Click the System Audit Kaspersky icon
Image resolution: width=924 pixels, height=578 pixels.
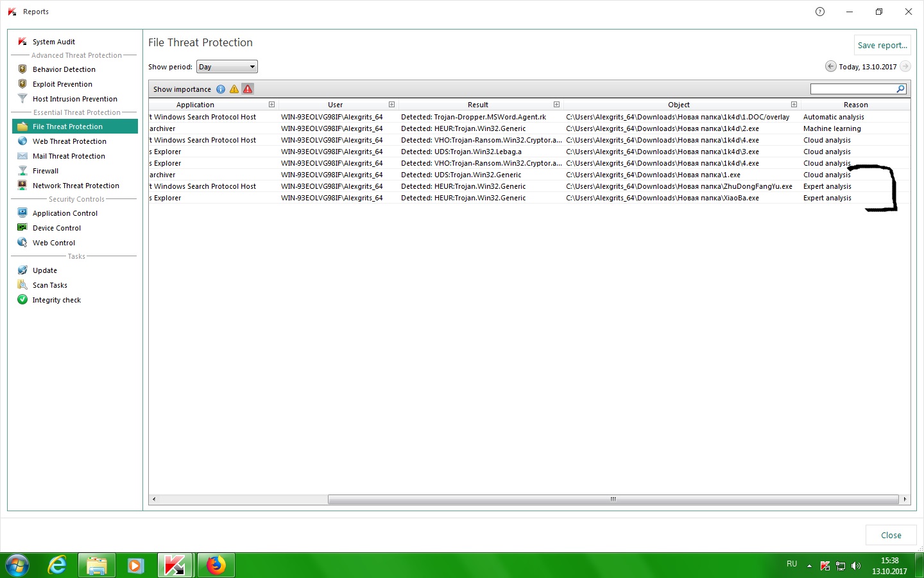coord(22,42)
